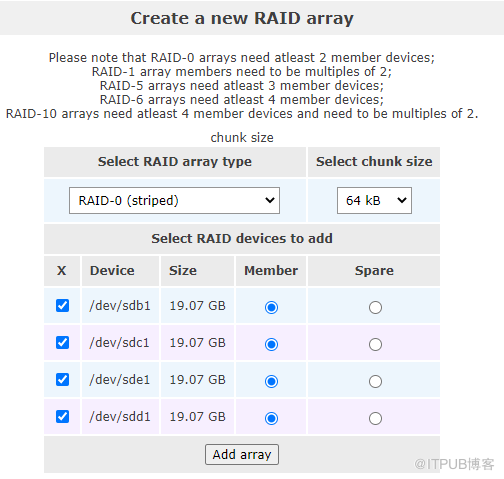Select Member radio for /dev/sdd1
The height and width of the screenshot is (479, 504).
(x=271, y=418)
